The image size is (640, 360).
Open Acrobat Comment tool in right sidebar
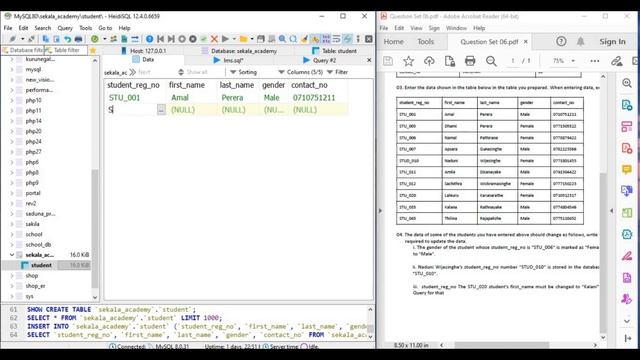(627, 169)
